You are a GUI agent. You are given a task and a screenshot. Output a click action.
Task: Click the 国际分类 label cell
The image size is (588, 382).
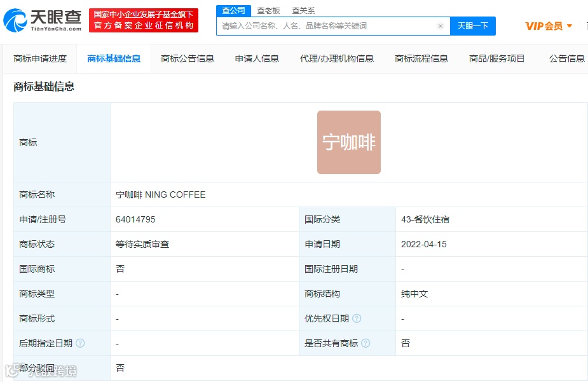347,219
